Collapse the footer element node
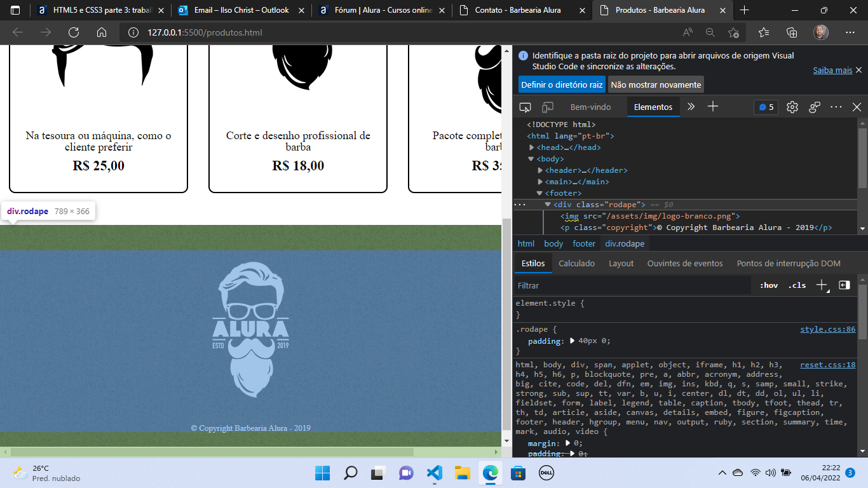 click(x=540, y=193)
